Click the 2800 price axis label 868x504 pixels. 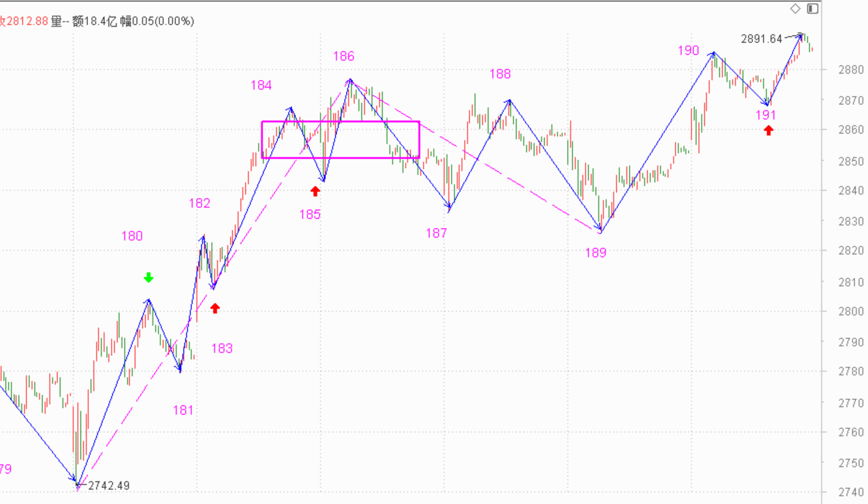tap(851, 312)
